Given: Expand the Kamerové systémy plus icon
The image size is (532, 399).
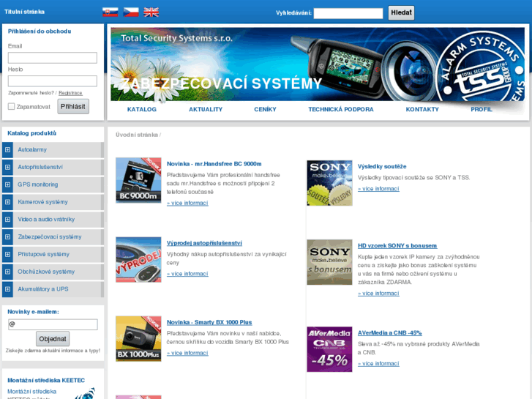Looking at the screenshot, I should (7, 202).
